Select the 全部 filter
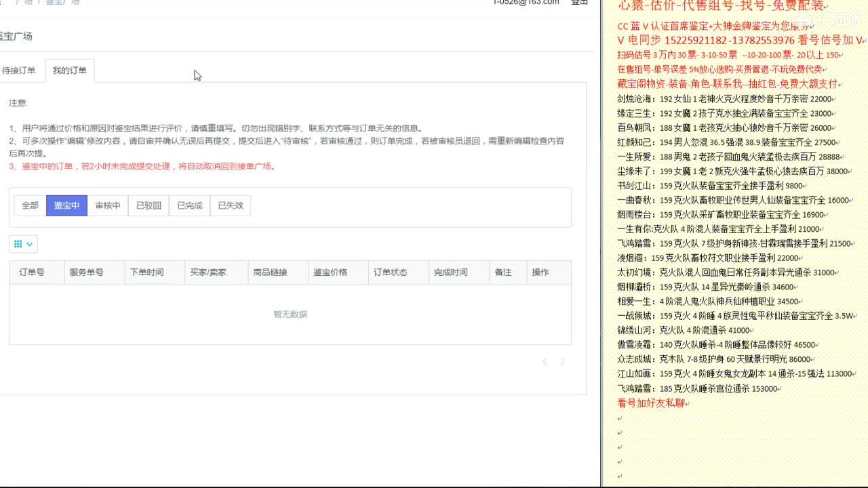The width and height of the screenshot is (868, 488). click(29, 205)
